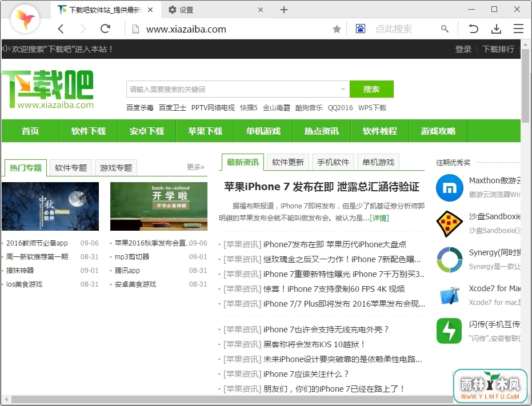The width and height of the screenshot is (532, 406).
Task: Open the 金山毒霸 keyword link
Action: tap(277, 108)
